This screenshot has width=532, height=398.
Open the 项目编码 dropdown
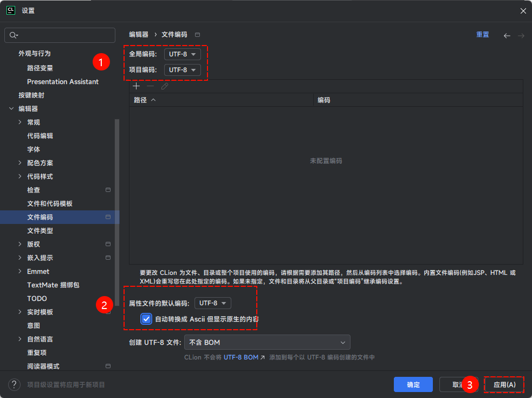(182, 69)
